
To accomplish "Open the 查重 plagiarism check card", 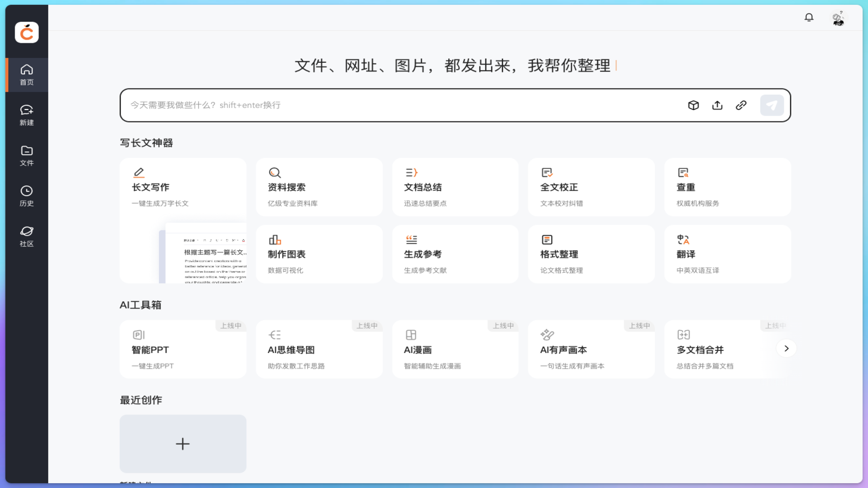I will 727,187.
